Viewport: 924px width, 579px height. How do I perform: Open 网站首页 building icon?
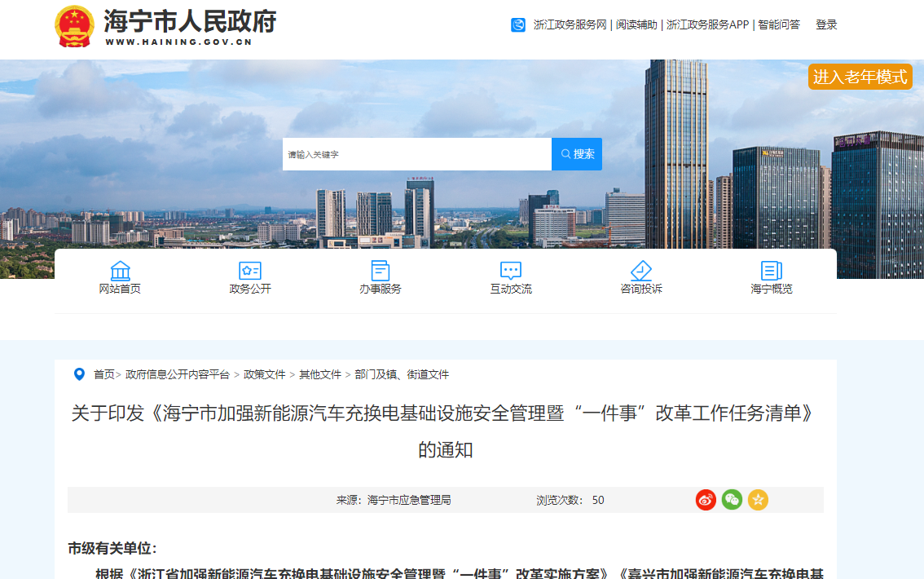120,271
